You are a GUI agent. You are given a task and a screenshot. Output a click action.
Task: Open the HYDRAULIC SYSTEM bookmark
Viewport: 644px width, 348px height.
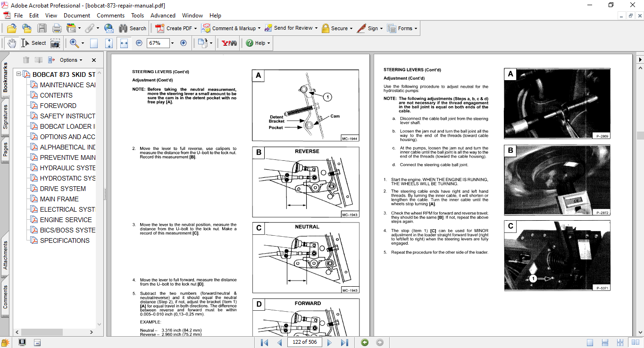(x=67, y=168)
